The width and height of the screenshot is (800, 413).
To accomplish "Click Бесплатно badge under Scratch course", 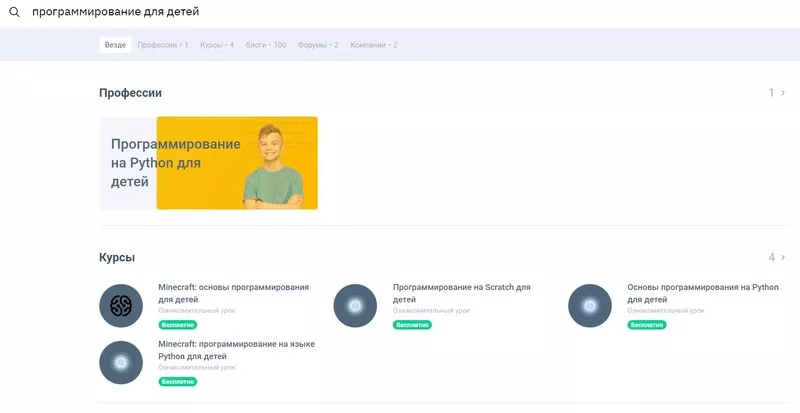I will (413, 325).
